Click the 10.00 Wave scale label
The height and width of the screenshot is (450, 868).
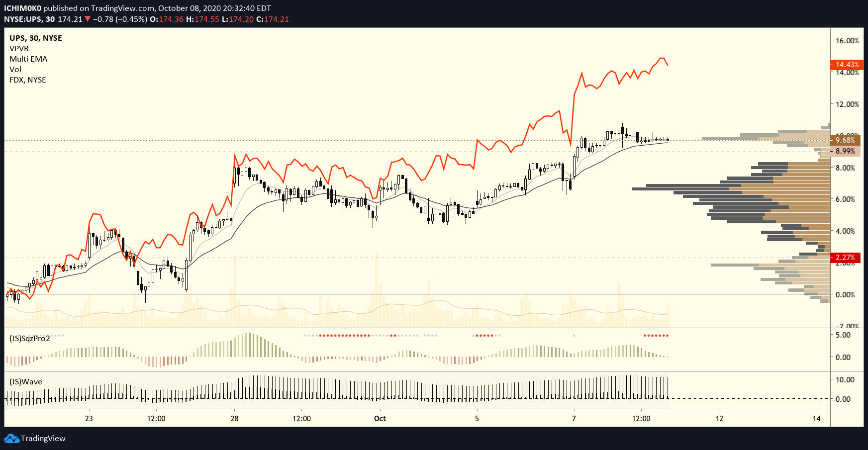click(x=845, y=380)
